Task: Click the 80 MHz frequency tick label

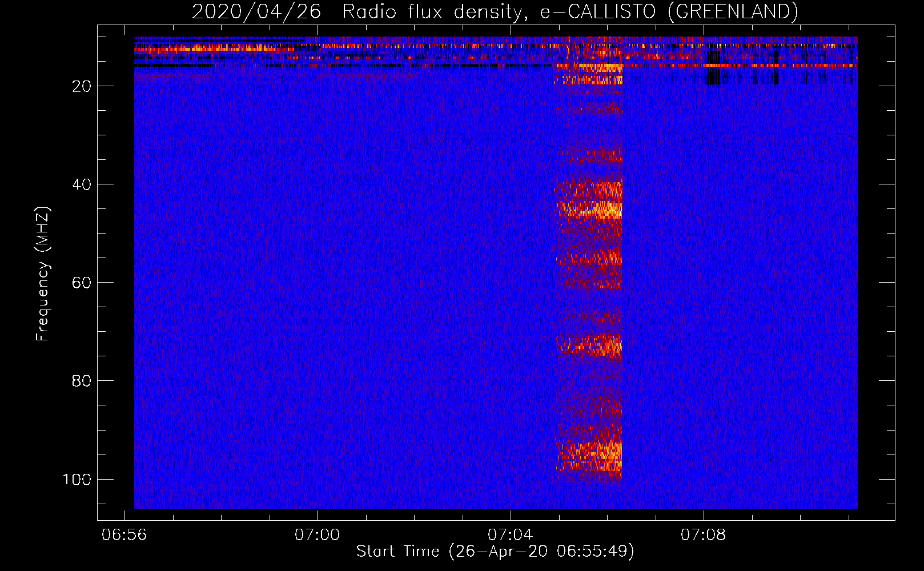Action: 82,381
